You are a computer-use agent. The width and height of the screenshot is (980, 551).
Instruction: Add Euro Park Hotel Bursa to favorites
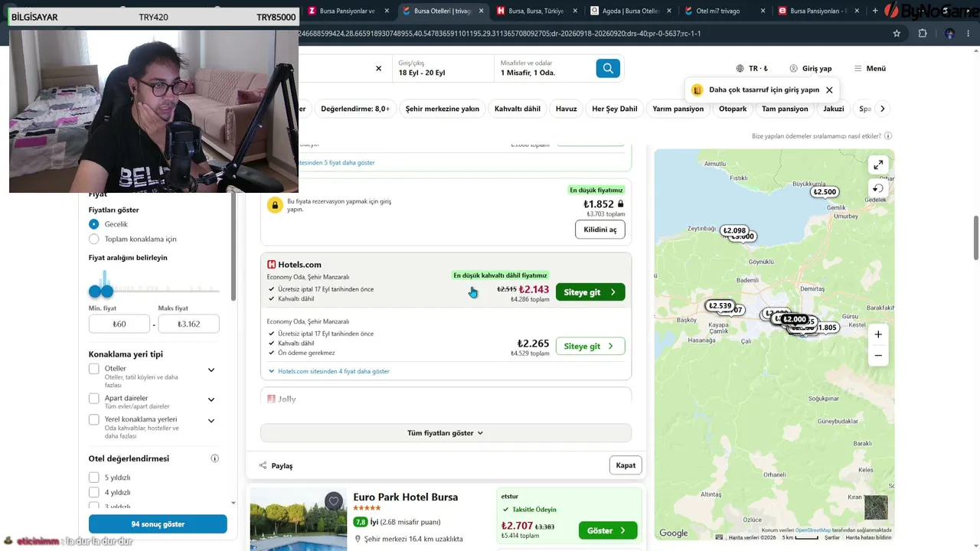(333, 501)
